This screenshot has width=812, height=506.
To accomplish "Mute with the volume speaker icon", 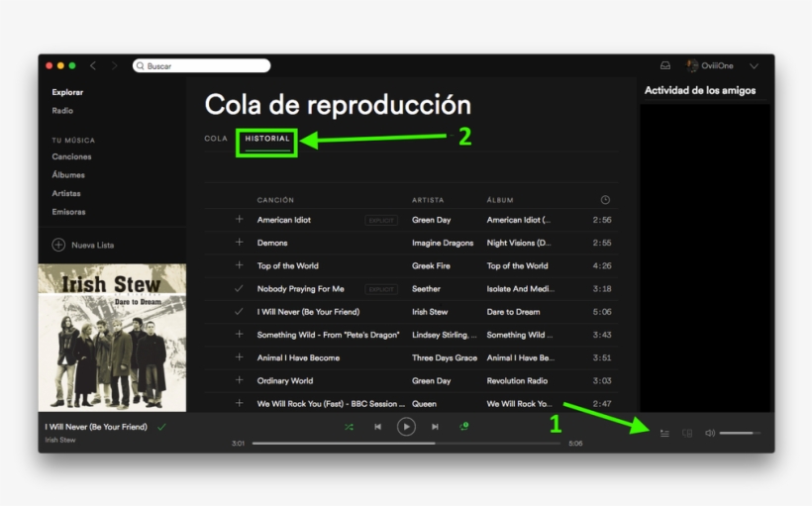I will pos(710,433).
